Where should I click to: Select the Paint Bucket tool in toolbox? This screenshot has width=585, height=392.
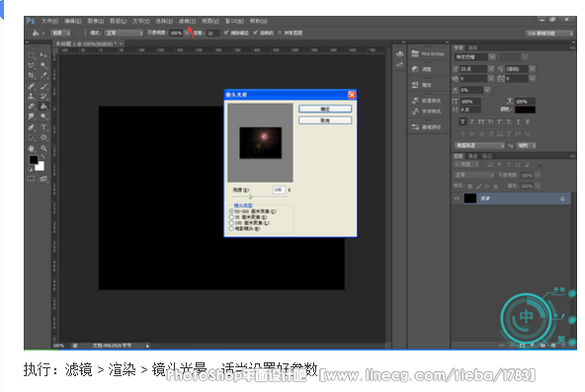tap(44, 107)
